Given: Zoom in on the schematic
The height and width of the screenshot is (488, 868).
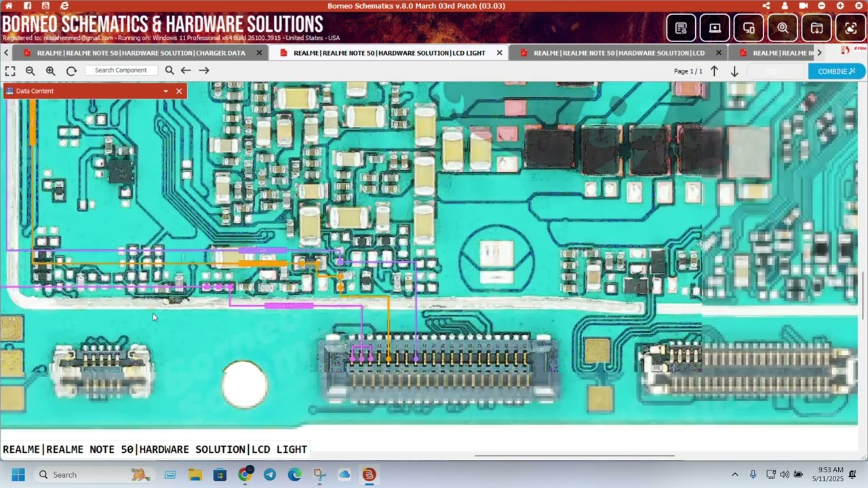Looking at the screenshot, I should tap(51, 70).
